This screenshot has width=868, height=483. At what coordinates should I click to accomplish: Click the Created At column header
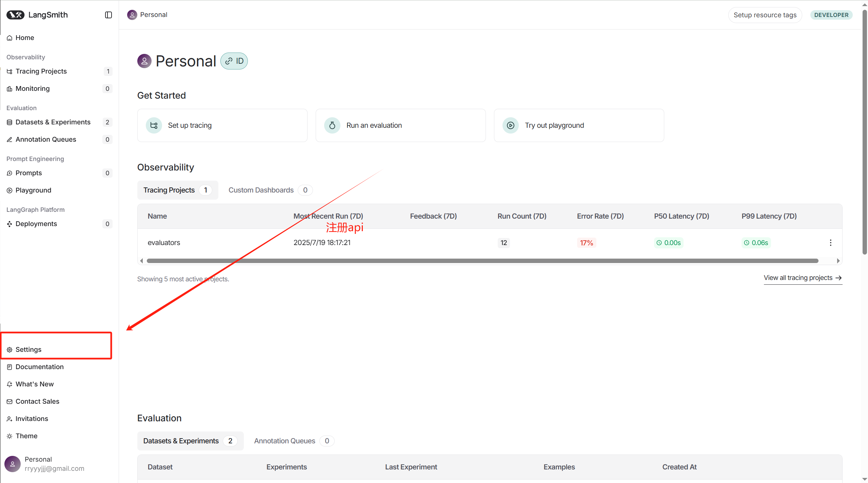(x=679, y=467)
